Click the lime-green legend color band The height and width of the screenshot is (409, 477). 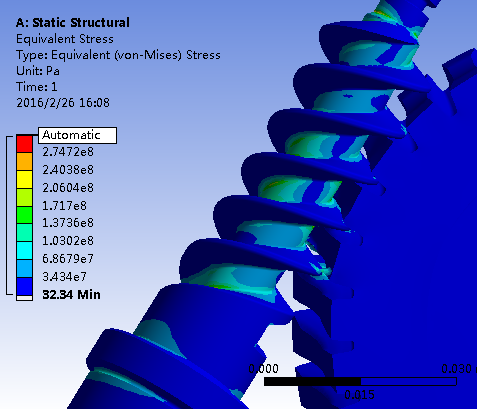(24, 197)
